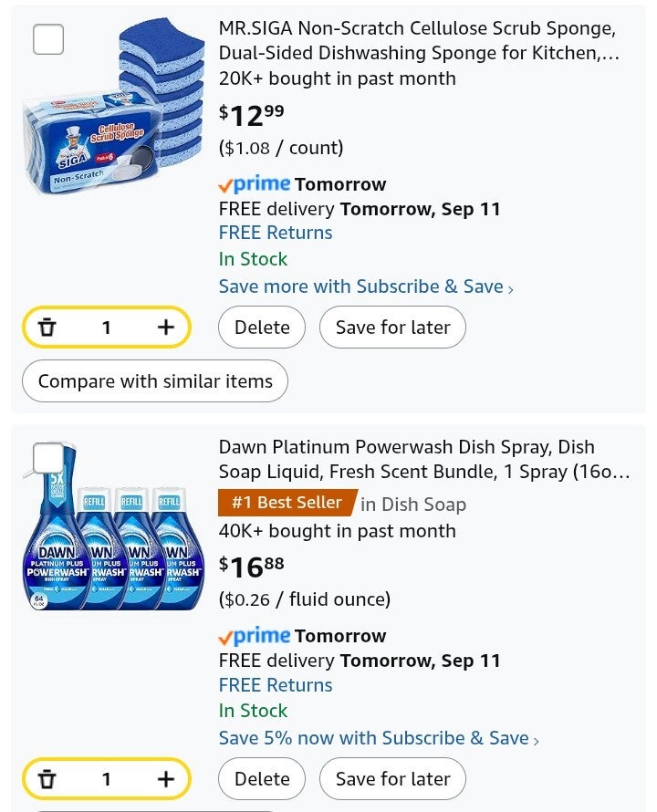This screenshot has width=657, height=812.
Task: Save the Dawn Powerwash for later
Action: [x=392, y=779]
